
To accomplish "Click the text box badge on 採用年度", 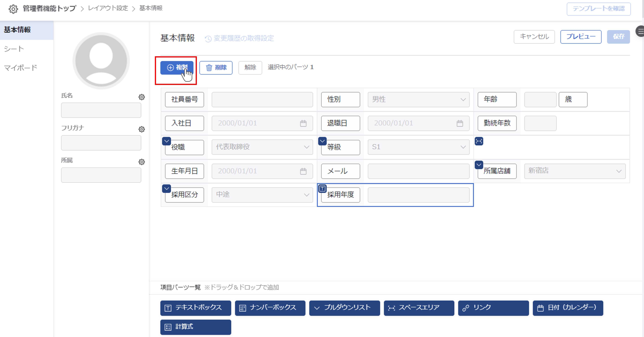I will 322,189.
